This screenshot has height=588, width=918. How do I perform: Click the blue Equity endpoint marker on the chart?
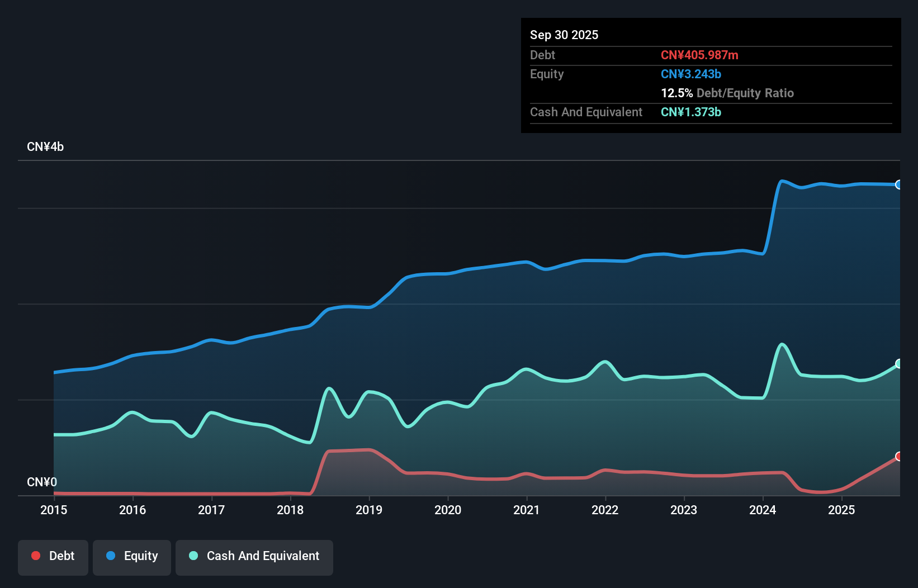tap(898, 185)
